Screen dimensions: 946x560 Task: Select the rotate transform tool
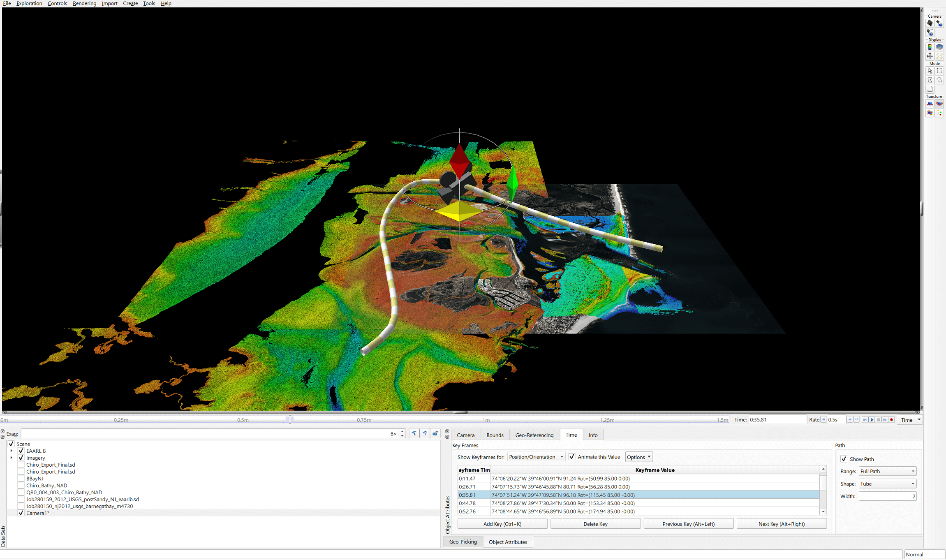939,104
